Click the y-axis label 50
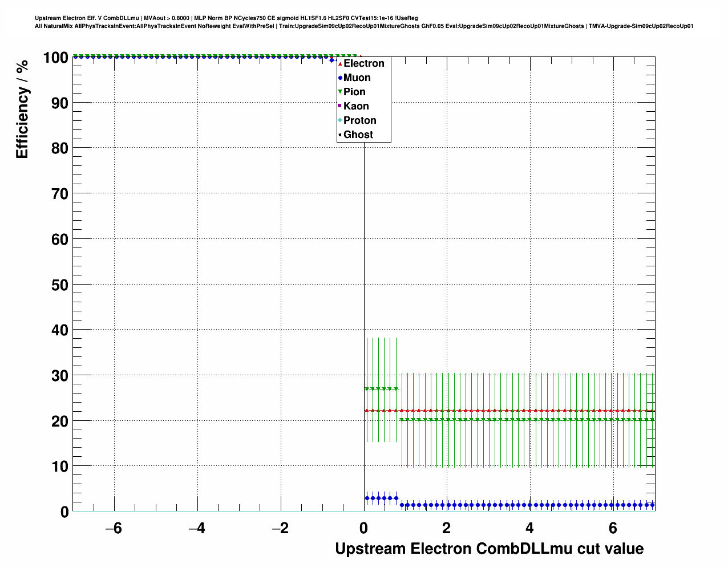 pos(59,285)
